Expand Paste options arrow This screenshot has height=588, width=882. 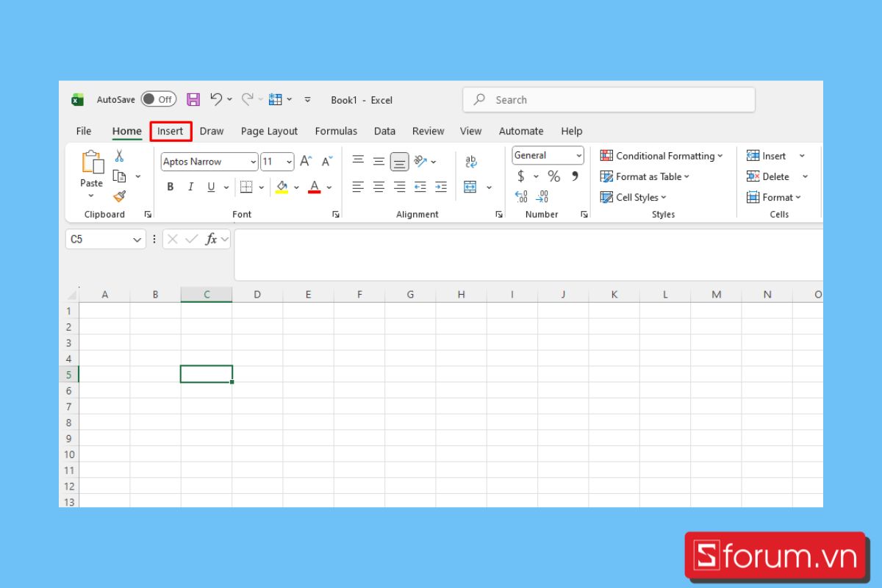(91, 196)
